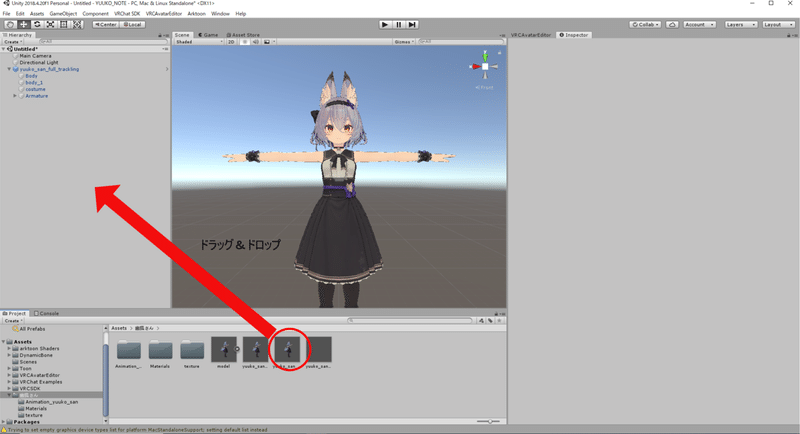Toggle scene effects image button
Image resolution: width=800 pixels, height=434 pixels.
click(x=267, y=42)
